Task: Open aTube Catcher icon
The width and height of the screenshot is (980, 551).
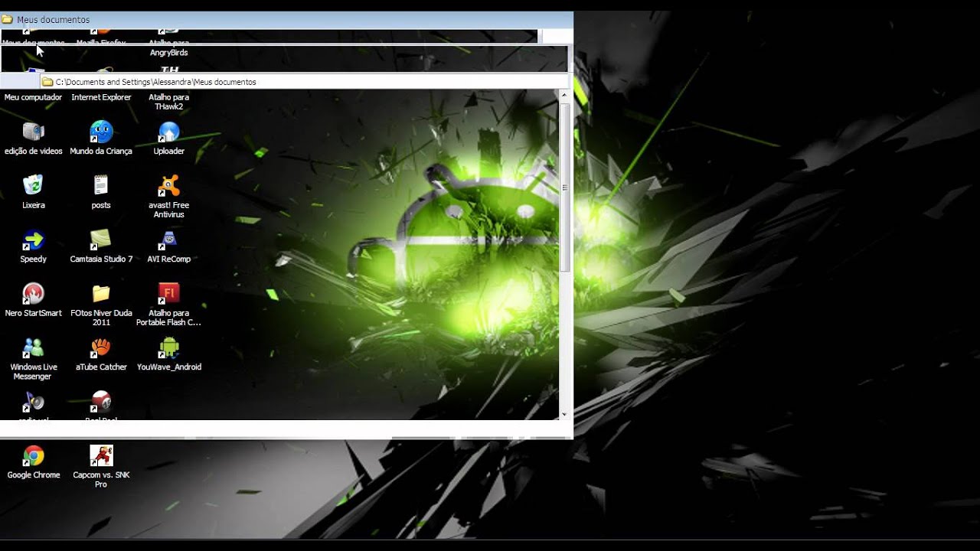Action: click(x=101, y=347)
